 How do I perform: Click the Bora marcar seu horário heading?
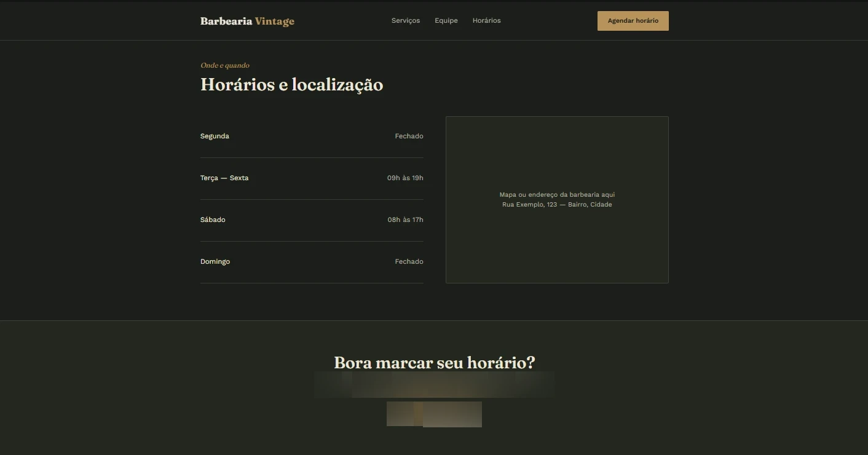(x=434, y=363)
